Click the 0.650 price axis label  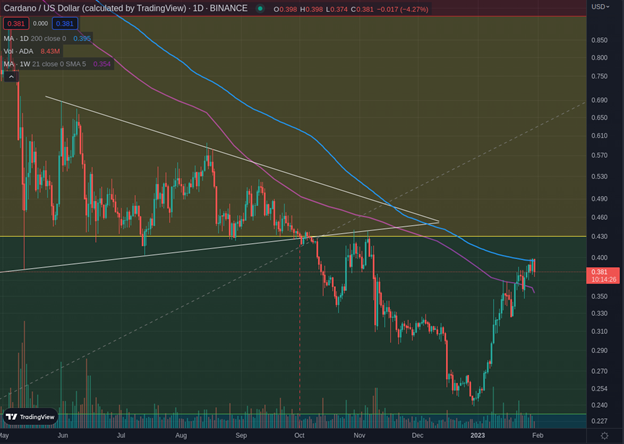[x=599, y=118]
